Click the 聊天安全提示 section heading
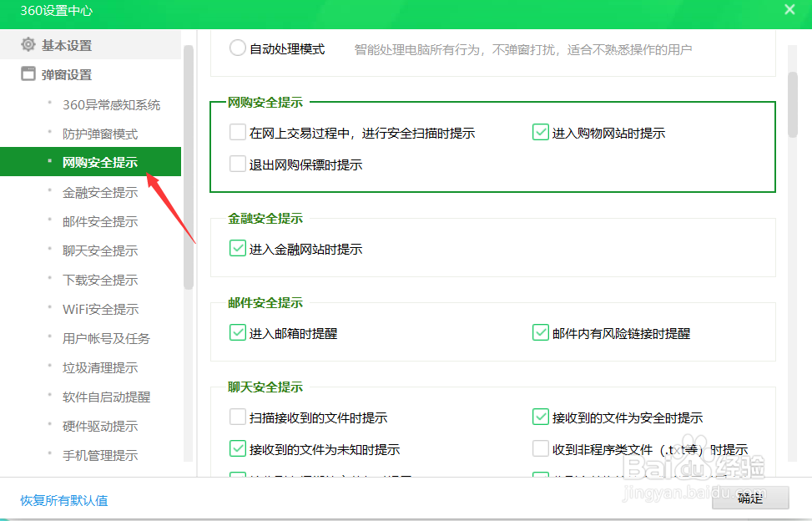 coord(265,387)
